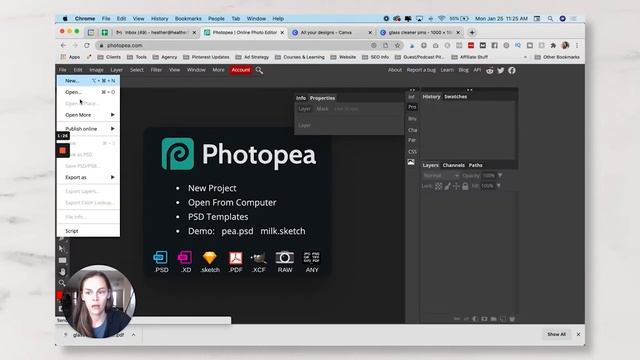This screenshot has width=640, height=360.
Task: Switch to Channels tab
Action: pos(453,165)
